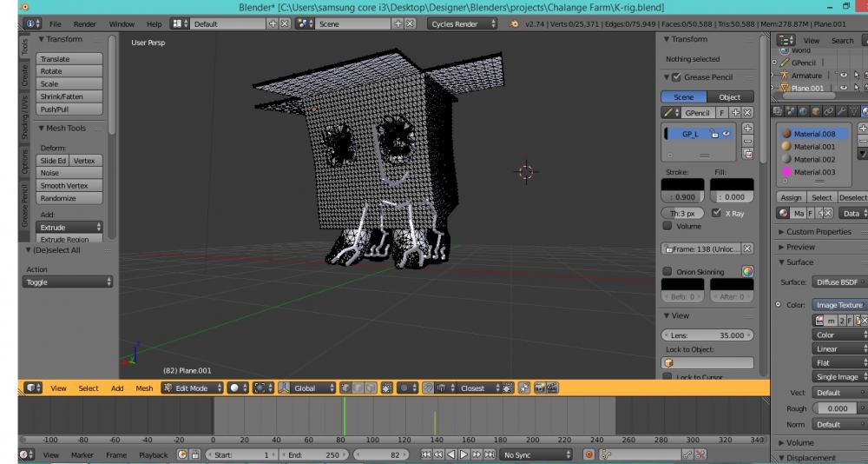Click the delete keyframes icon in the timeline

pos(700,454)
